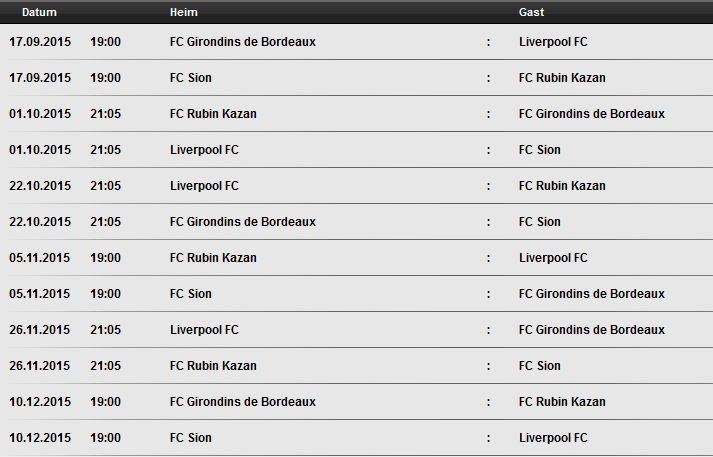Select Liverpool FC guest on 17.09.2015
The height and width of the screenshot is (457, 713).
(x=553, y=42)
